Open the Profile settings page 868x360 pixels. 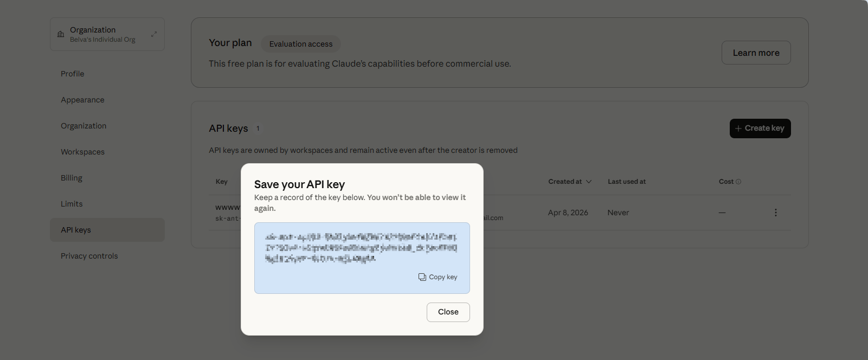coord(73,74)
